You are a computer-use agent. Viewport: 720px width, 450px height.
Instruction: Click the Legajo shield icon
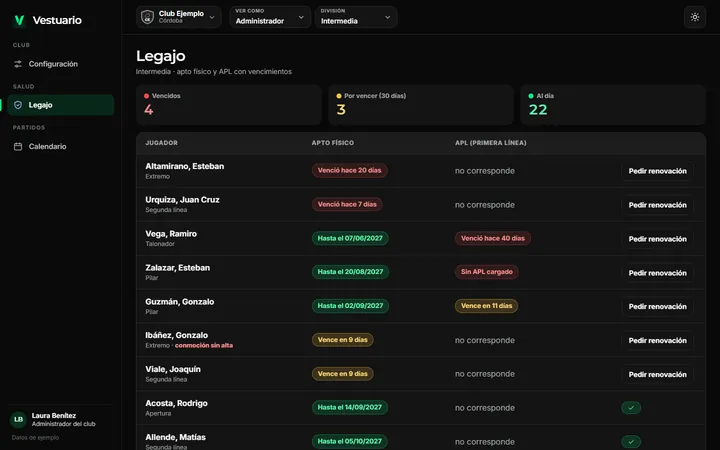(x=18, y=105)
